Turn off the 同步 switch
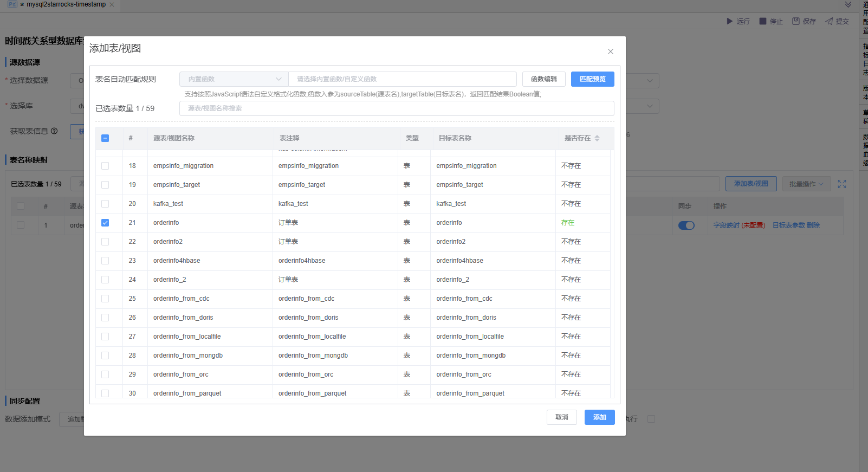The width and height of the screenshot is (868, 472). pos(686,225)
